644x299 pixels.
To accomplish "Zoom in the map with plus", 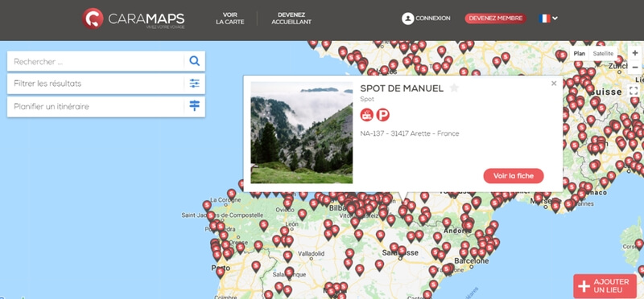I will point(635,53).
